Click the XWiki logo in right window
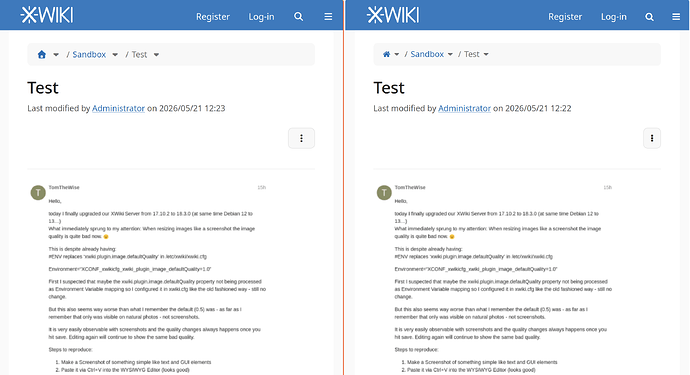 [393, 15]
